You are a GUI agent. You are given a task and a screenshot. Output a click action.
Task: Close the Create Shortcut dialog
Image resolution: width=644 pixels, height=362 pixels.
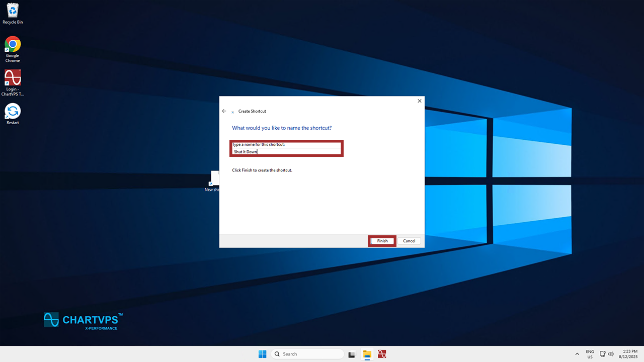[x=420, y=101]
